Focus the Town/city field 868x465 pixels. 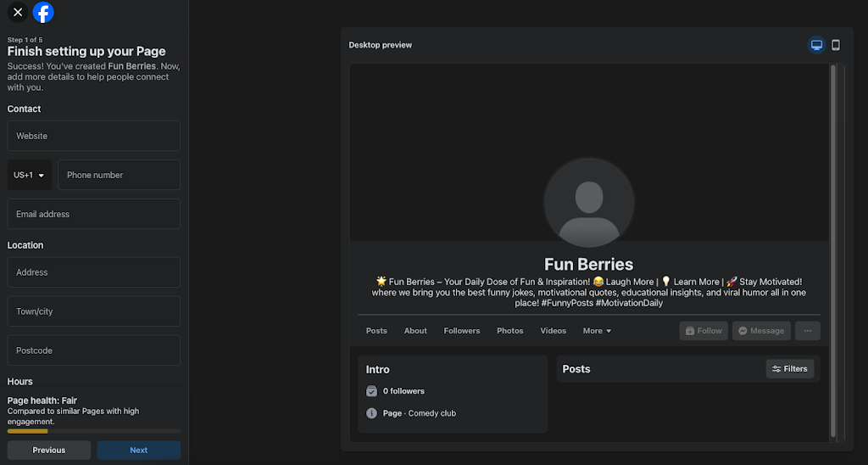pyautogui.click(x=93, y=311)
